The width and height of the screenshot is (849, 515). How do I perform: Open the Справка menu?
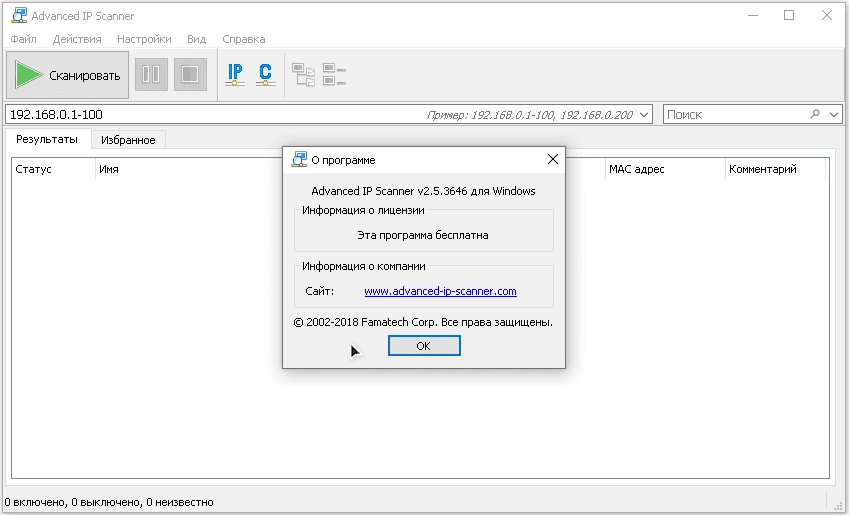[244, 39]
